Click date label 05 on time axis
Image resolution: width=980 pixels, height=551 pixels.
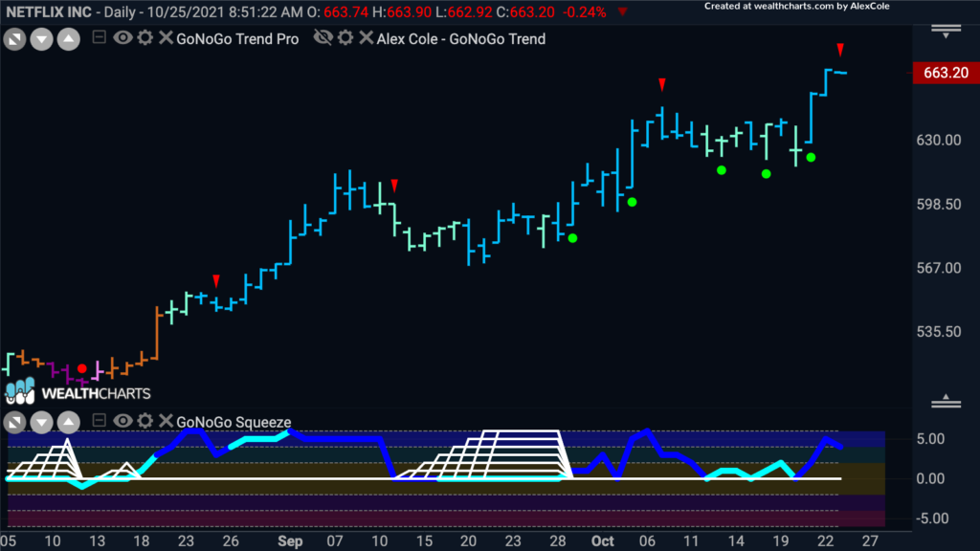8,541
